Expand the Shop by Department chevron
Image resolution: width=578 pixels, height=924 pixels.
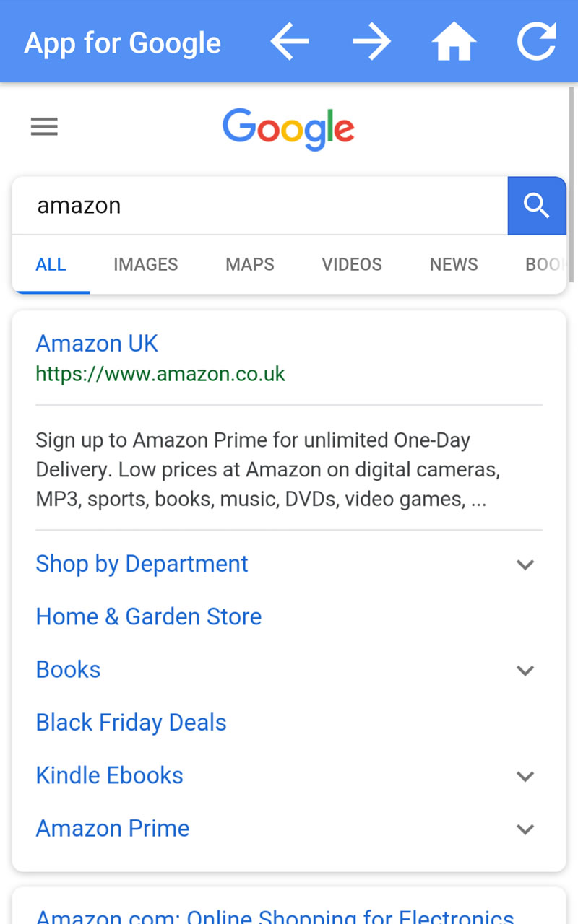point(525,565)
